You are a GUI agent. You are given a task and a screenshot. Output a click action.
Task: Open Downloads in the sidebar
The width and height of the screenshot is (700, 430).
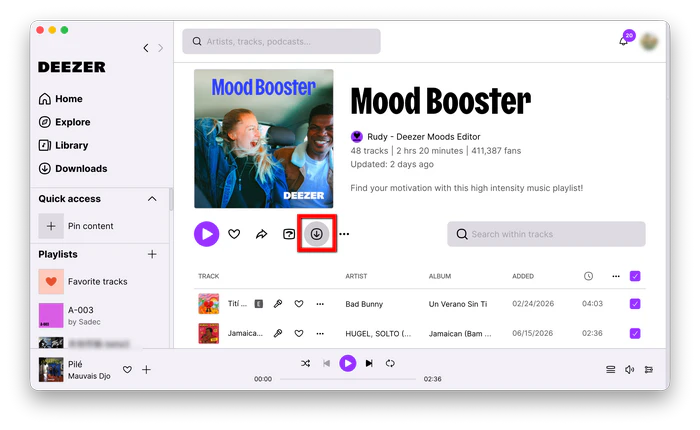73,168
